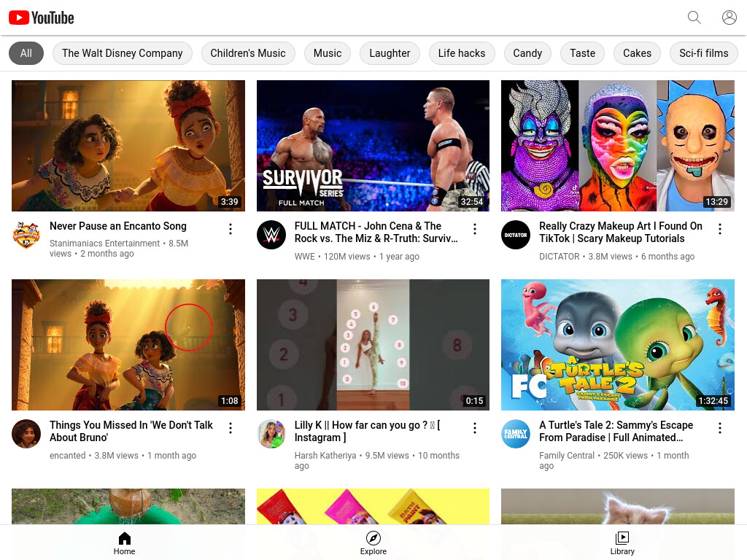Click WWE 120M views 1 year ago text

[357, 256]
